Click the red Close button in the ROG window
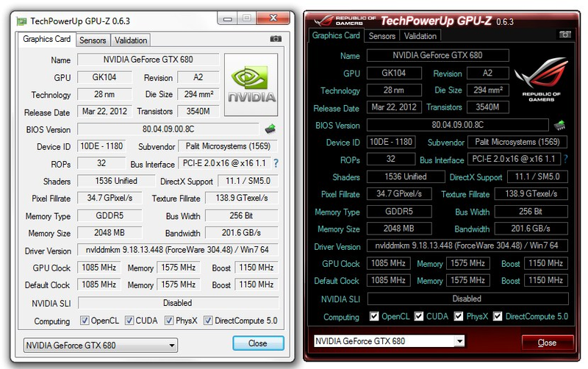The height and width of the screenshot is (369, 588). coord(547,343)
